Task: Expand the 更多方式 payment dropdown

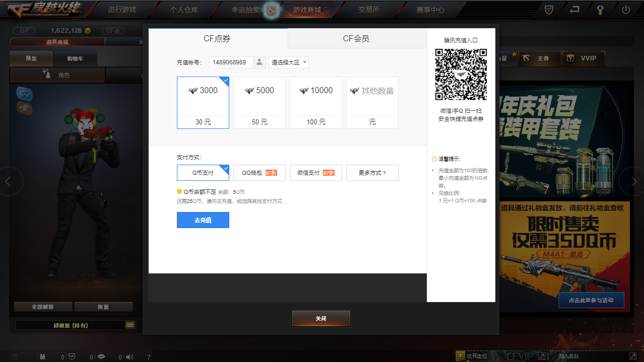Action: (372, 173)
